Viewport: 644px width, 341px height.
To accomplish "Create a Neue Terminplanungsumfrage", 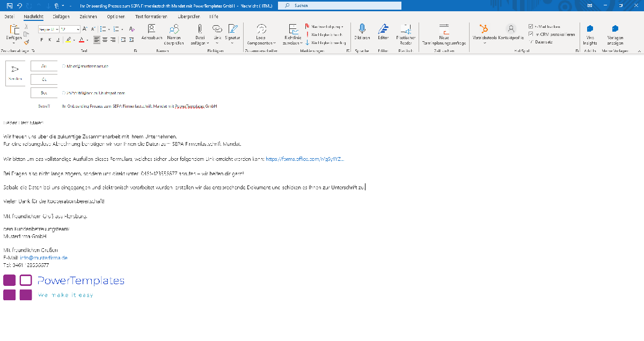I will 444,33.
